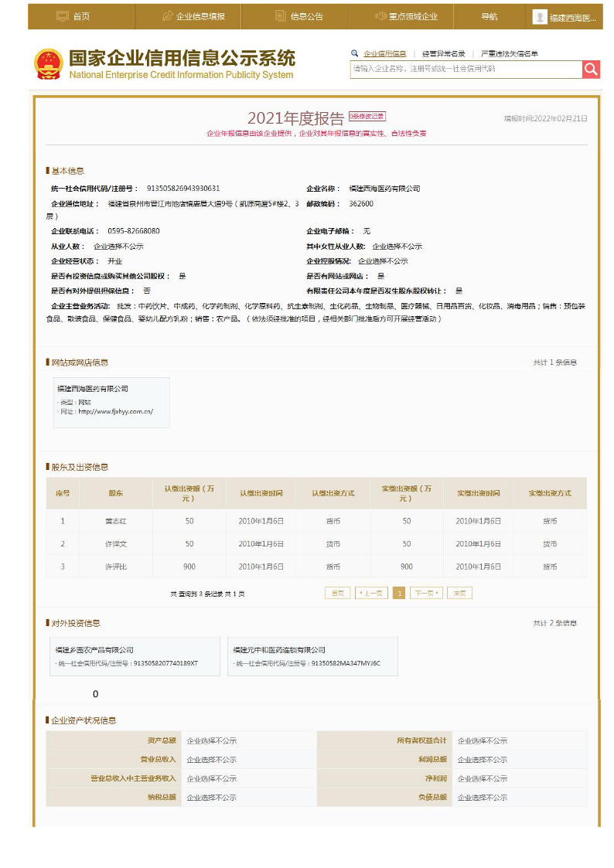Viewport: 614px width, 868px height.
Task: Focus the enterprise name search input field
Action: [466, 70]
